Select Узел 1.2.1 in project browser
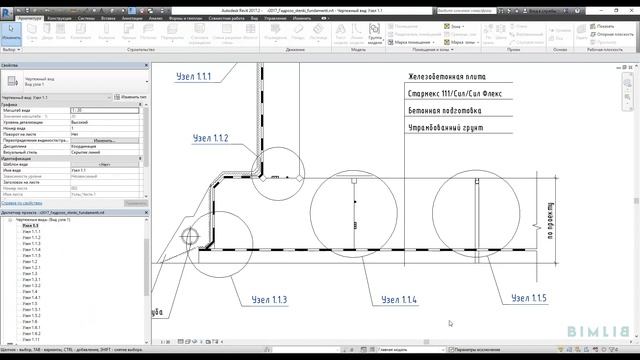The height and width of the screenshot is (360, 640). point(31,268)
